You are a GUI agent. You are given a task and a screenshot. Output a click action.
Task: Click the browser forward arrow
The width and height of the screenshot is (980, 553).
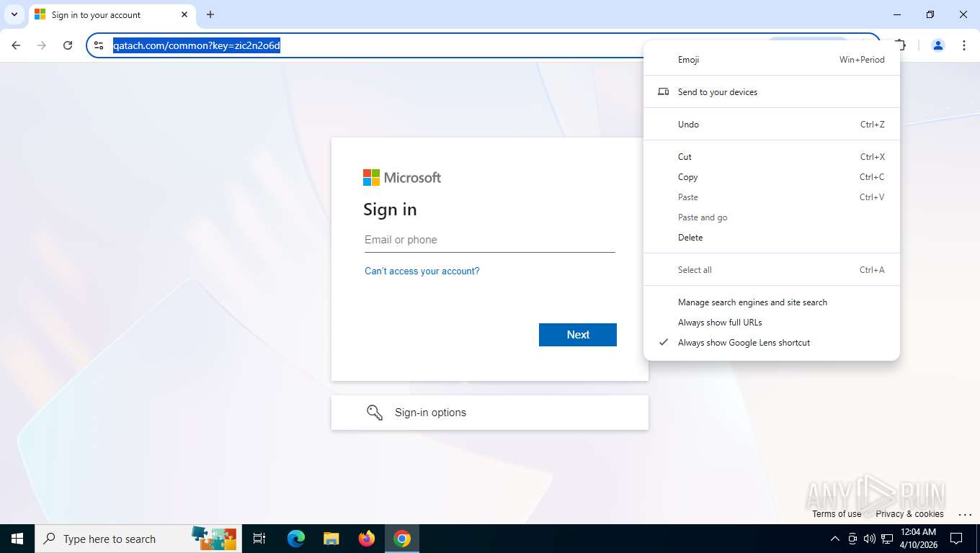(42, 45)
